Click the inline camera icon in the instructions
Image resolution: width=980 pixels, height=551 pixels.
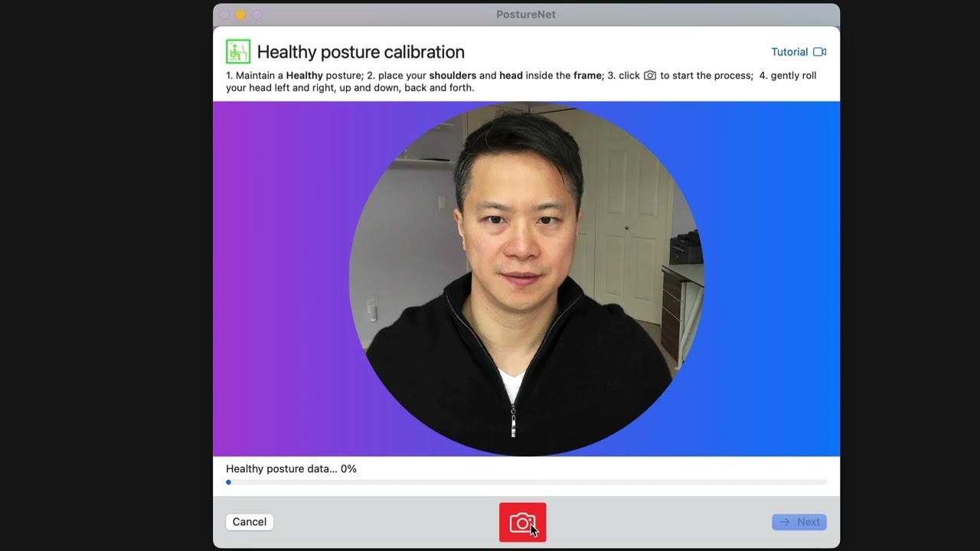[x=650, y=76]
